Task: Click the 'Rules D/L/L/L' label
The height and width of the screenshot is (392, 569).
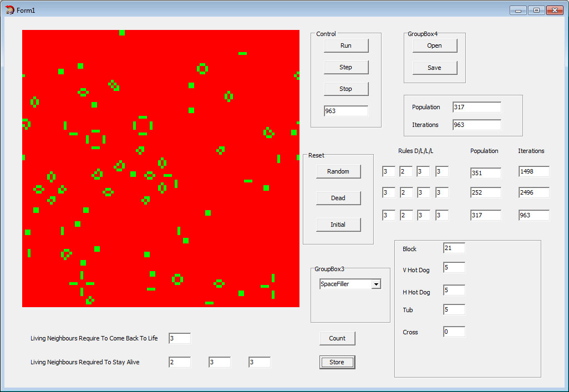Action: pyautogui.click(x=416, y=151)
